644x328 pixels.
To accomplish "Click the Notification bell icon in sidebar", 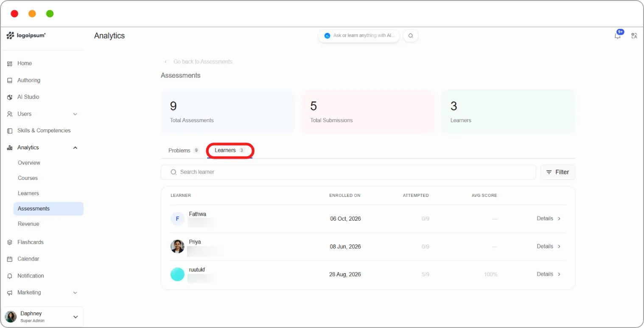I will click(10, 276).
